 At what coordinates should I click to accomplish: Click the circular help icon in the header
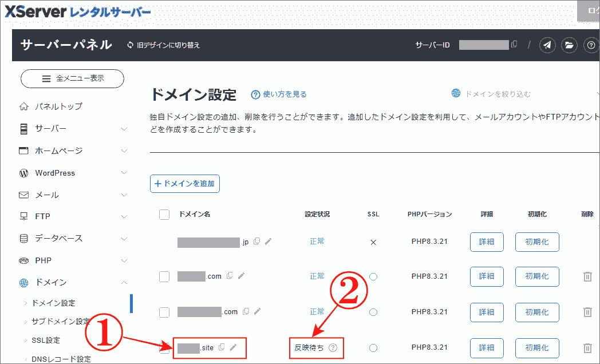coord(591,45)
